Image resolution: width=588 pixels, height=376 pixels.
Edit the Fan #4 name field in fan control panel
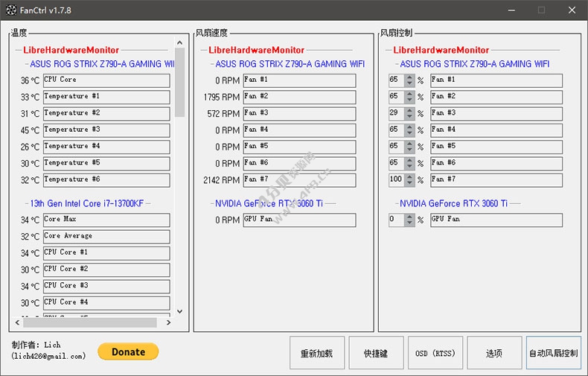pyautogui.click(x=496, y=130)
